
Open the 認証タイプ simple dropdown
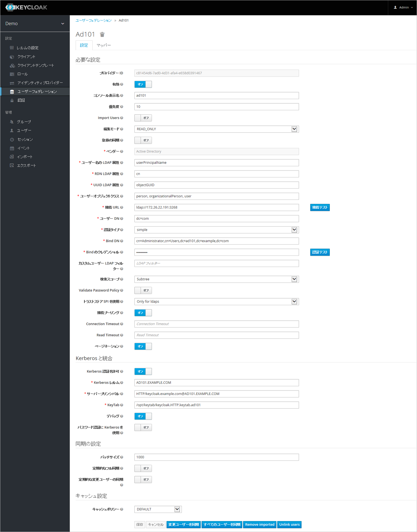216,230
